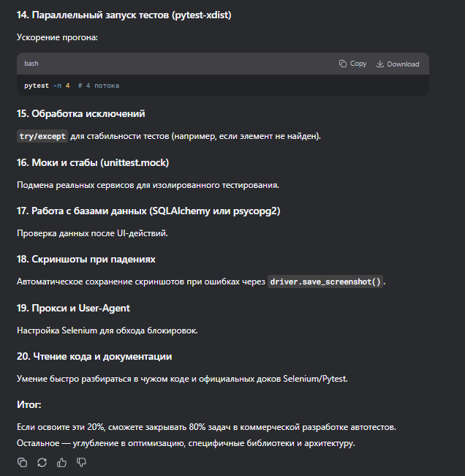Click the try/except inline code
The image size is (465, 476).
click(42, 136)
